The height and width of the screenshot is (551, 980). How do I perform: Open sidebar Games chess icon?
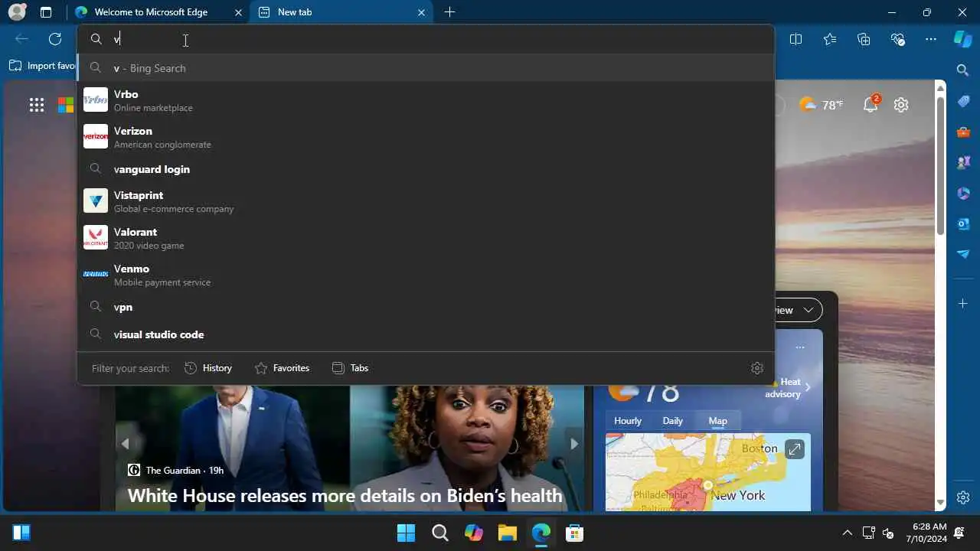coord(963,162)
